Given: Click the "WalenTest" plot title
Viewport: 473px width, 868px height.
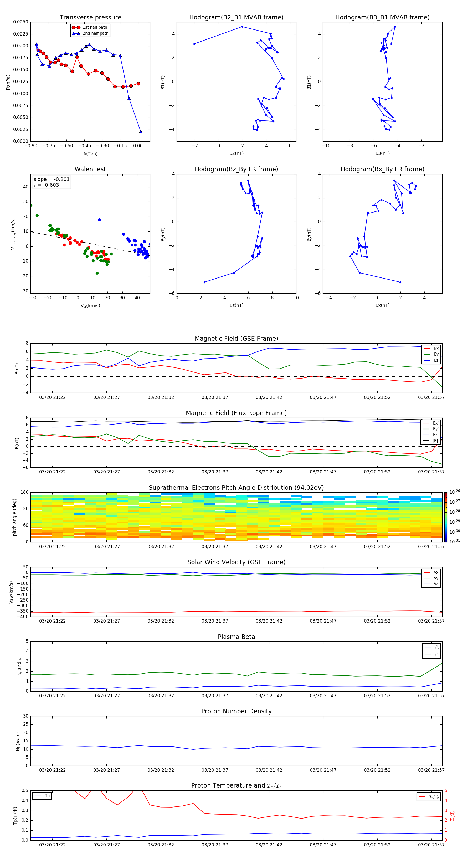Looking at the screenshot, I should tap(90, 169).
